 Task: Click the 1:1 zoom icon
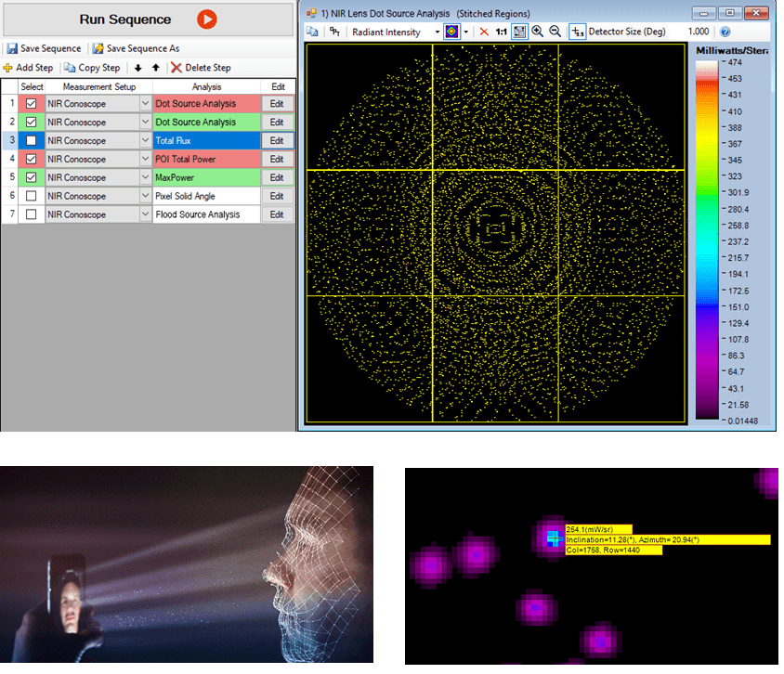pyautogui.click(x=501, y=32)
